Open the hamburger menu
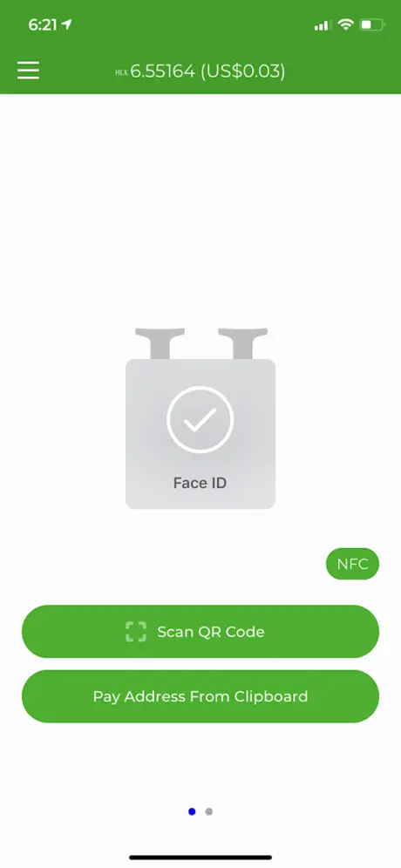This screenshot has height=868, width=401. [x=28, y=71]
